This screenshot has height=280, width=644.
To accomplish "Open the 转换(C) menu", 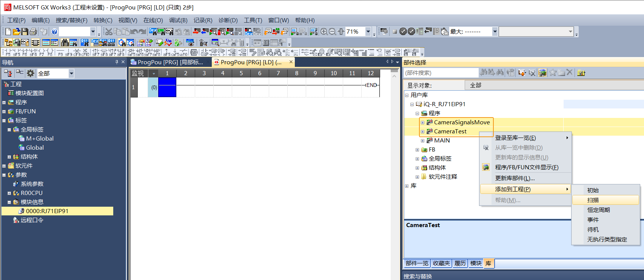I will point(103,20).
